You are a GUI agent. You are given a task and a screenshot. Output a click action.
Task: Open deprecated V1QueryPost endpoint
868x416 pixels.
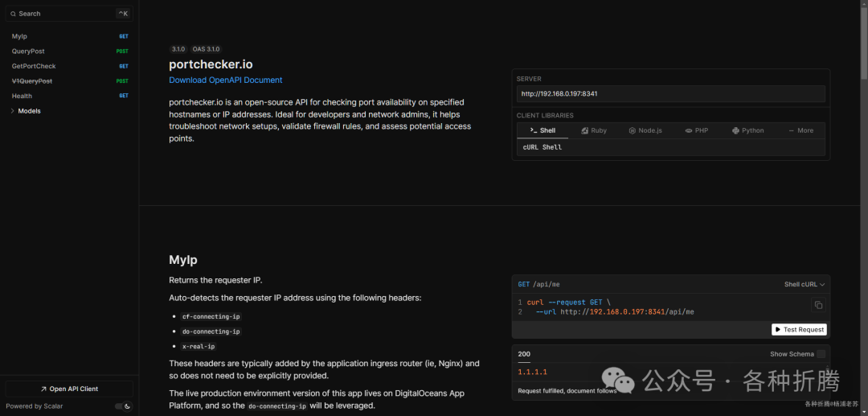pos(69,81)
